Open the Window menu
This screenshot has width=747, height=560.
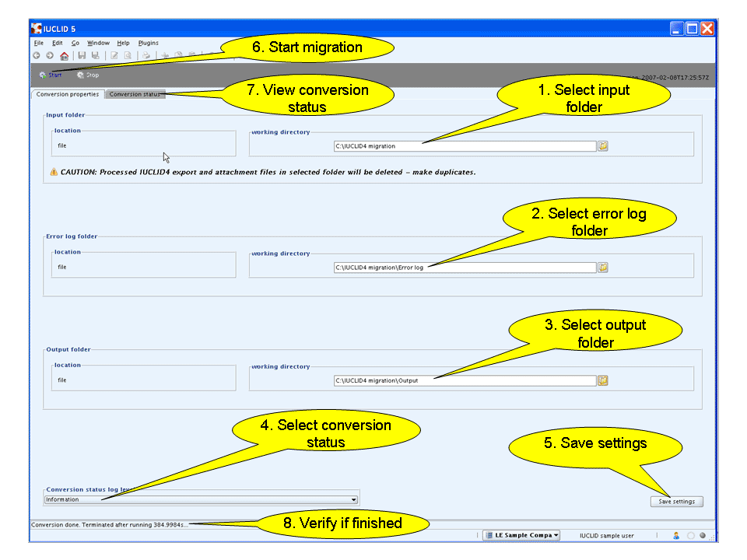[x=98, y=43]
